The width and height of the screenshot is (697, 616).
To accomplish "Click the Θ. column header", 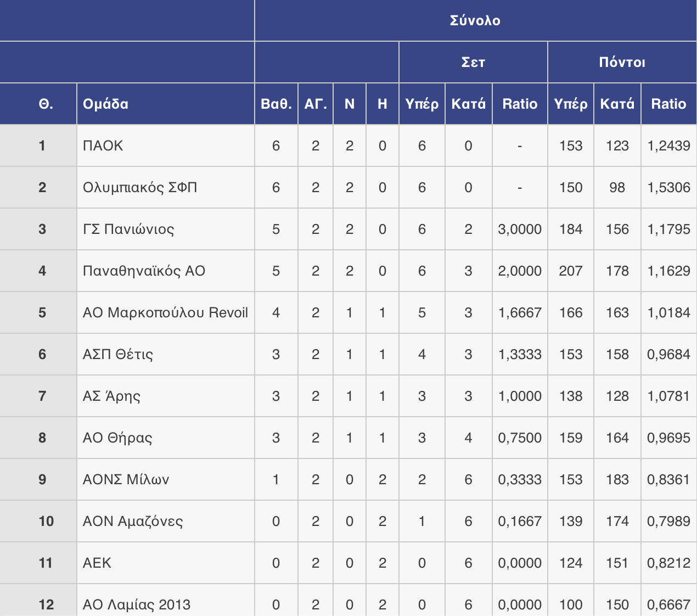I will 46,104.
